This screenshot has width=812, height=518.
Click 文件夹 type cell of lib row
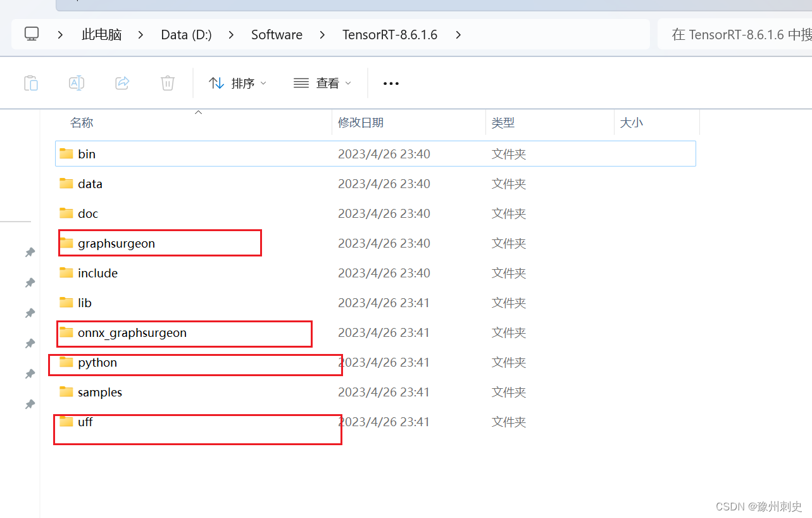pos(509,303)
